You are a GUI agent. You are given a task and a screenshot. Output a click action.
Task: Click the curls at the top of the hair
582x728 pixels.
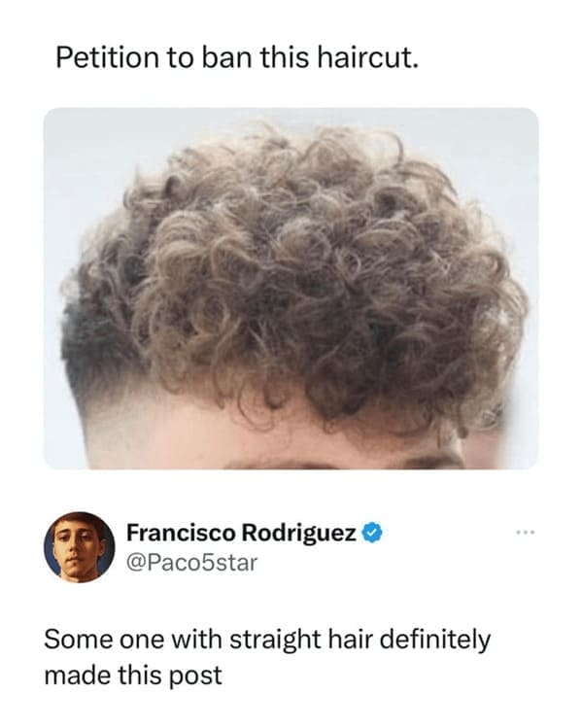point(288,154)
